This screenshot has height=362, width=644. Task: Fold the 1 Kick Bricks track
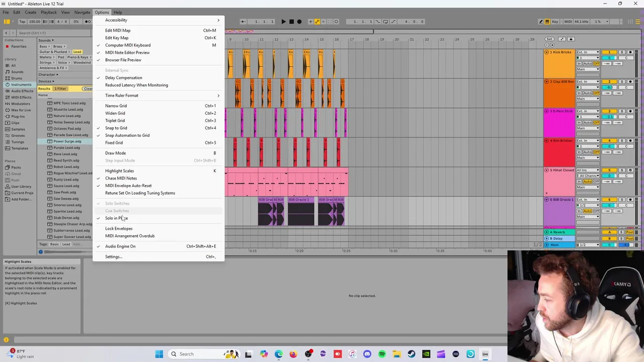coord(547,52)
